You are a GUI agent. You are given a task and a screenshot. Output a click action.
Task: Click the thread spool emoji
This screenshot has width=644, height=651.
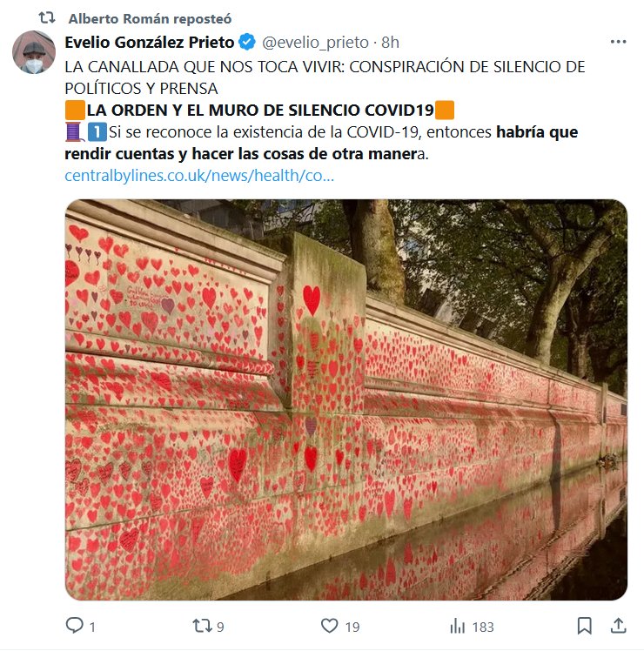(x=74, y=132)
